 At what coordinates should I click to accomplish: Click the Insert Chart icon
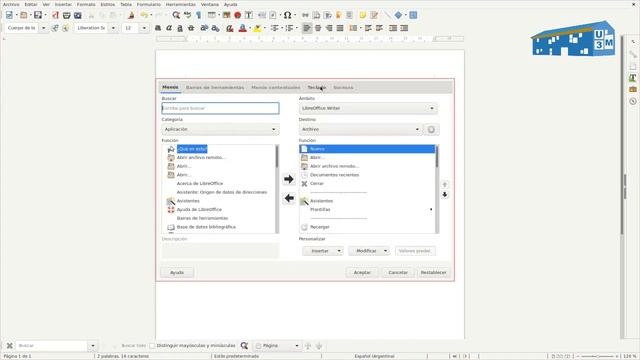click(238, 15)
